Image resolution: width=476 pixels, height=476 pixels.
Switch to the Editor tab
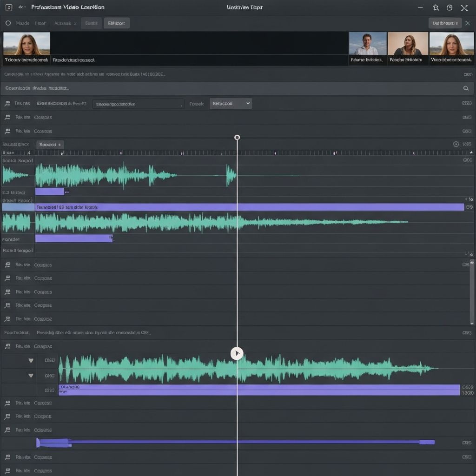pyautogui.click(x=116, y=23)
